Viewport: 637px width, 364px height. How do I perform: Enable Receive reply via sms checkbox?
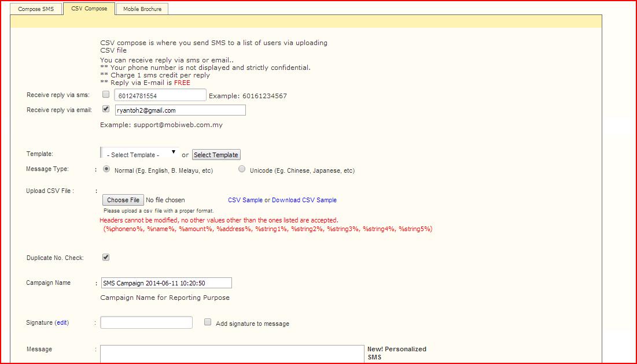tap(106, 94)
